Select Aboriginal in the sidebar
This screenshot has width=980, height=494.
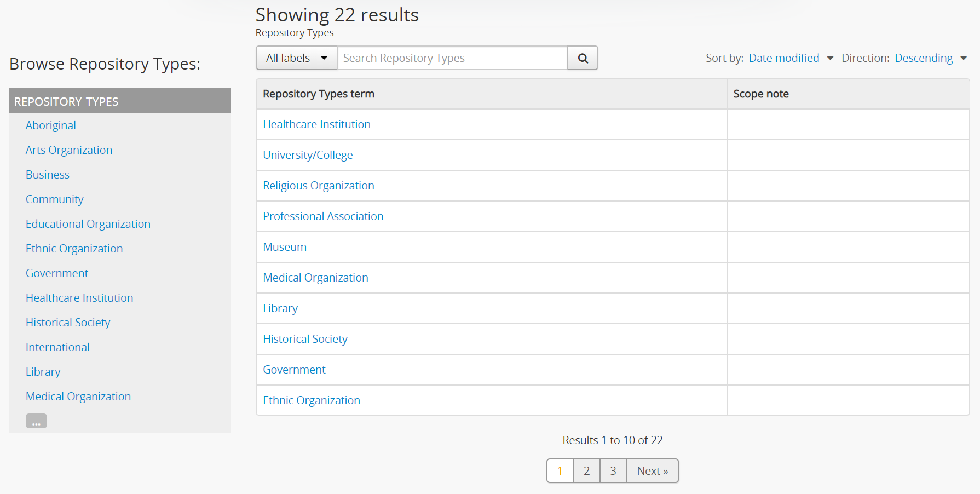tap(51, 125)
